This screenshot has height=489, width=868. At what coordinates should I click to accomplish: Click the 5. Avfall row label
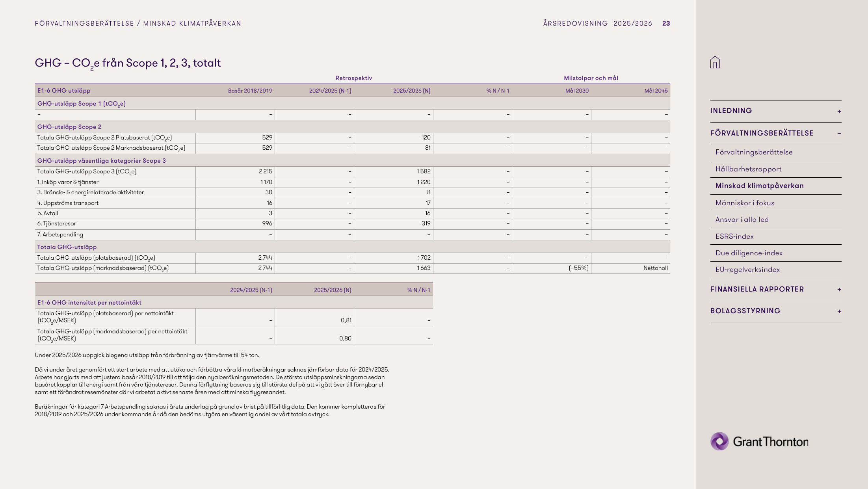(48, 213)
